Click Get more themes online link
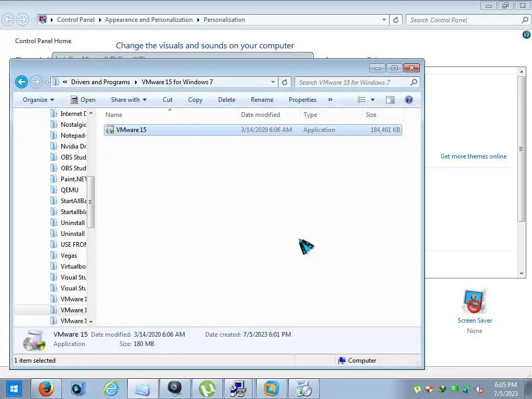Viewport: 532px width, 399px height. coord(473,156)
